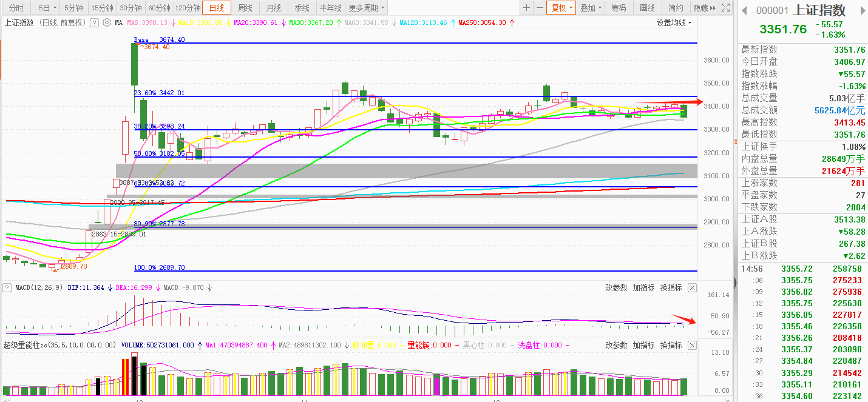Switch to 60分钟 chart tab
This screenshot has height=402, width=868.
(x=159, y=8)
